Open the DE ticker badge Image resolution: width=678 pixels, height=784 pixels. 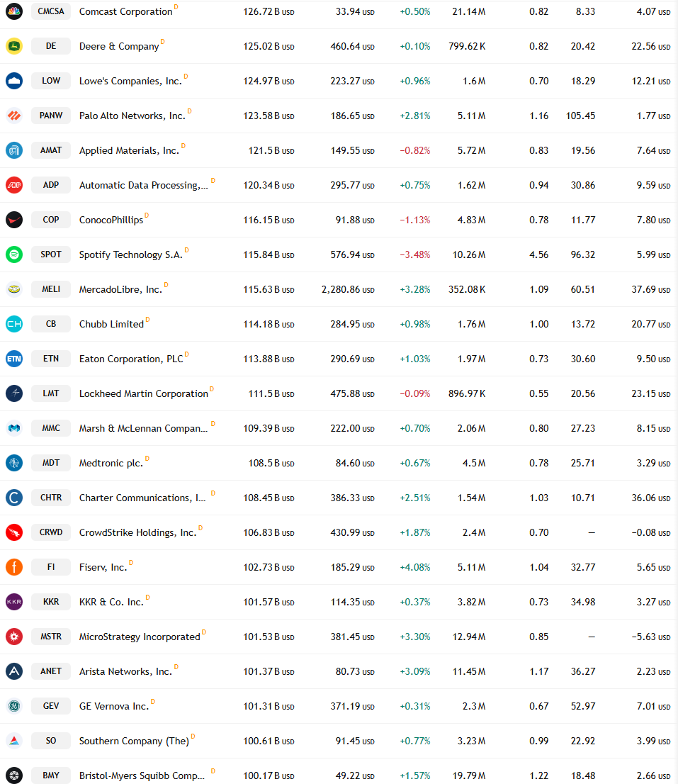point(51,46)
